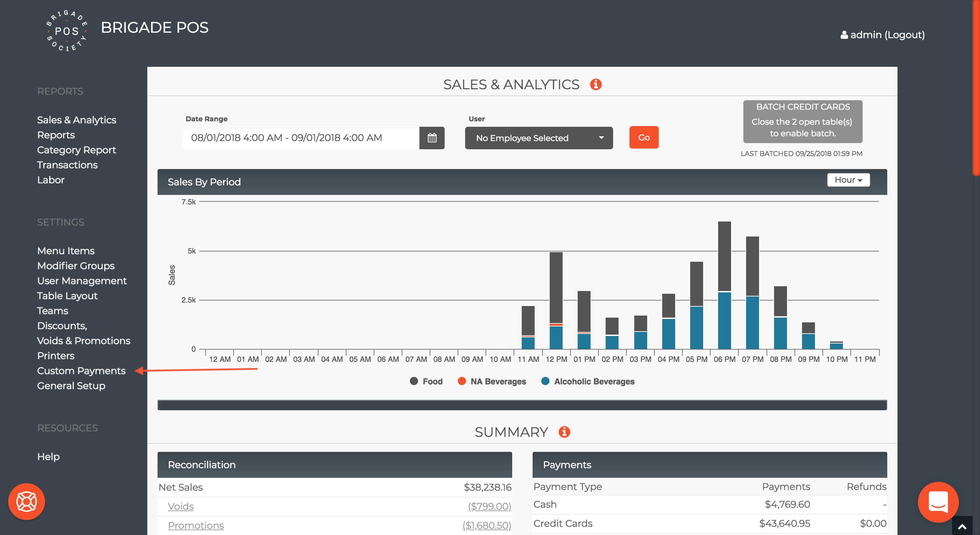Open the chat messenger bubble
980x535 pixels.
[938, 502]
